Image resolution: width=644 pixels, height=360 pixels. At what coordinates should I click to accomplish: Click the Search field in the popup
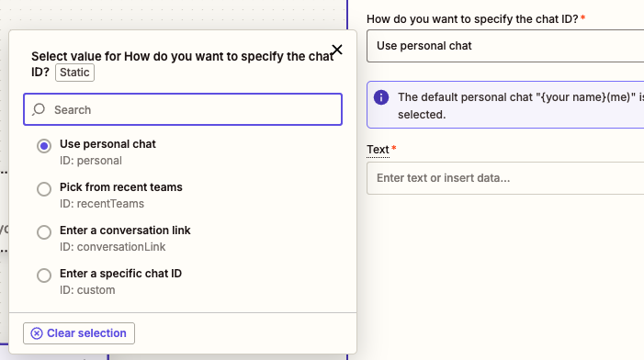coord(183,109)
